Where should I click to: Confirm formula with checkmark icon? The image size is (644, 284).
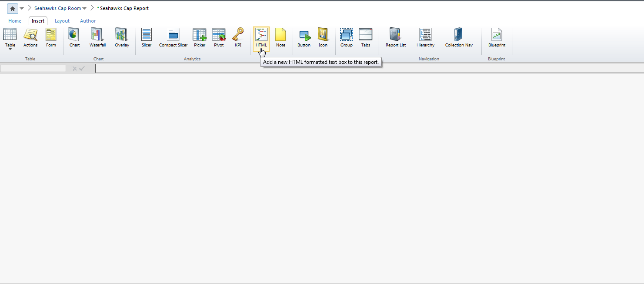click(x=82, y=68)
